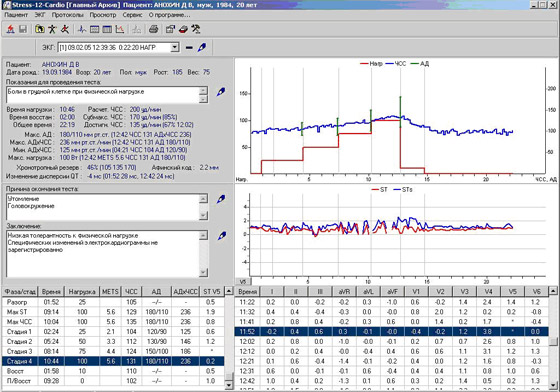Click the minus button beside ЭКГ selector
The height and width of the screenshot is (392, 560).
189,47
